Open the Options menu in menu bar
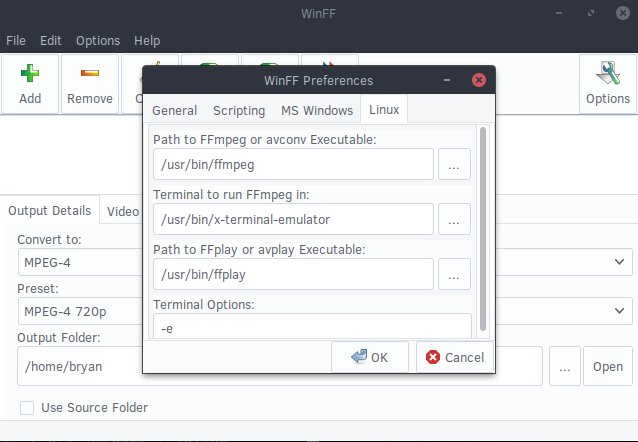The height and width of the screenshot is (442, 638). tap(98, 41)
